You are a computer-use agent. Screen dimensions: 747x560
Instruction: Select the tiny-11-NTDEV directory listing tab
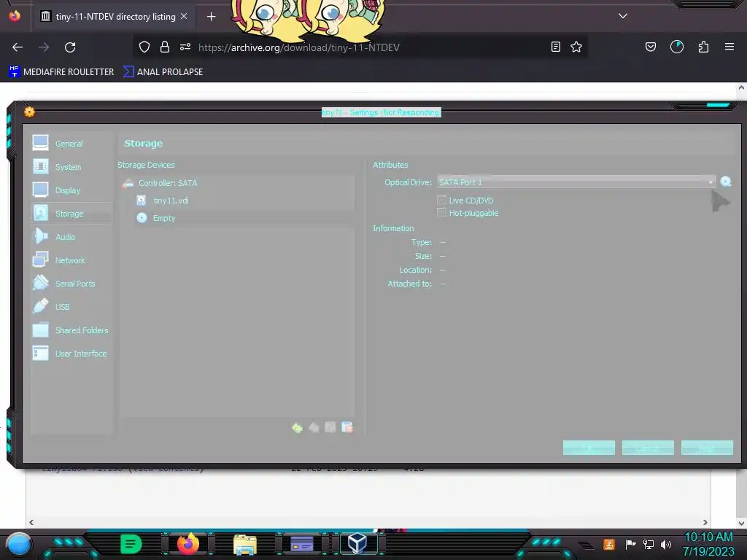[x=114, y=17]
